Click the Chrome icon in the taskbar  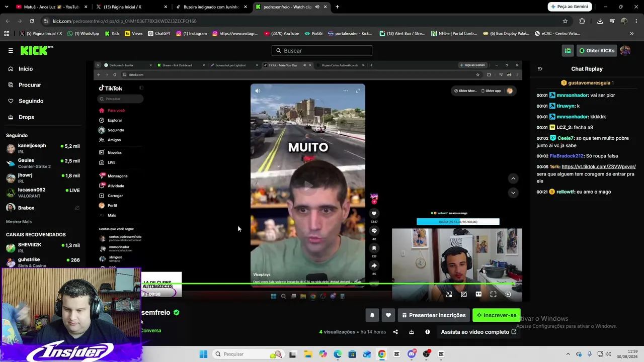(382, 354)
